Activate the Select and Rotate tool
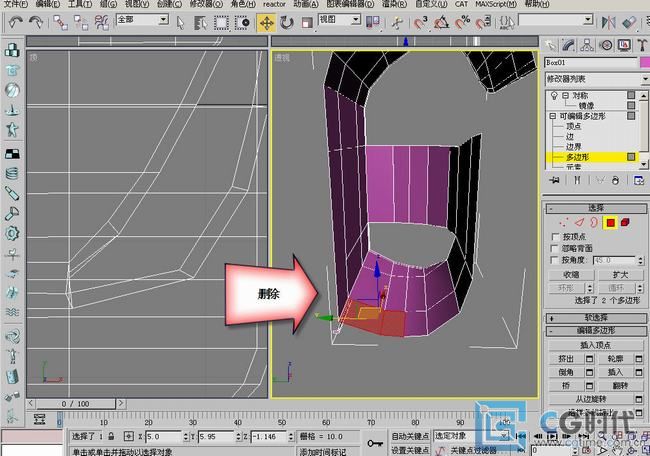This screenshot has height=456, width=650. click(x=286, y=22)
